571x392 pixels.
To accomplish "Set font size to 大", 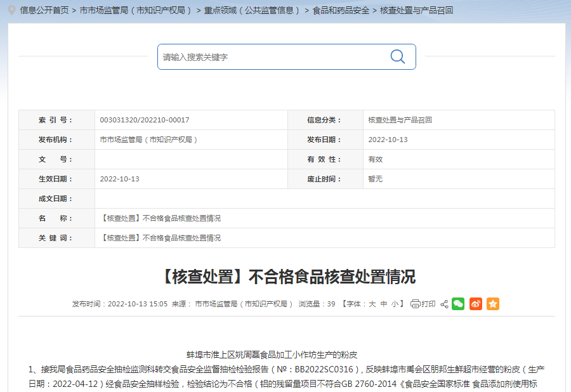I will coord(372,304).
